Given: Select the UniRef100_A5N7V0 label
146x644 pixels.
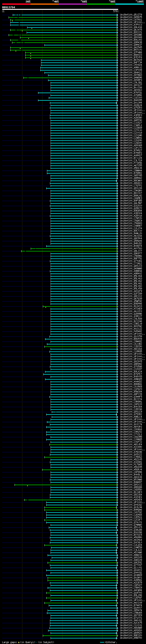Looking at the screenshot, I should [x=131, y=638].
